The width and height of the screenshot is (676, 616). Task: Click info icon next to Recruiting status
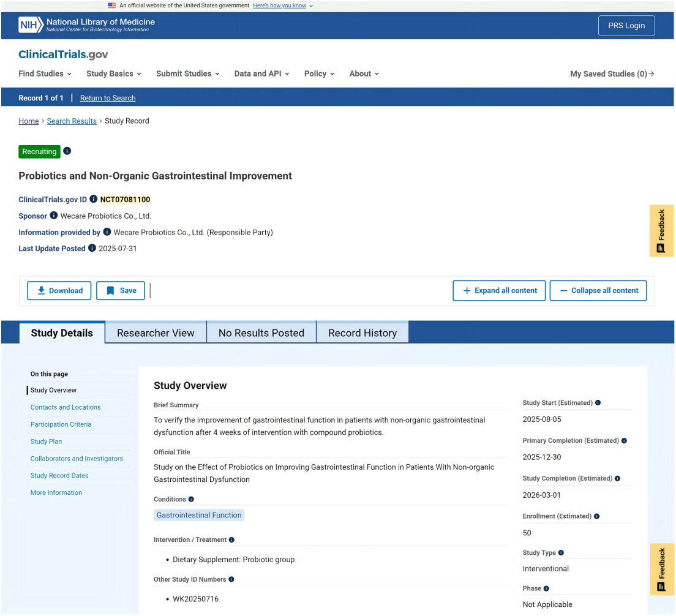tap(67, 151)
